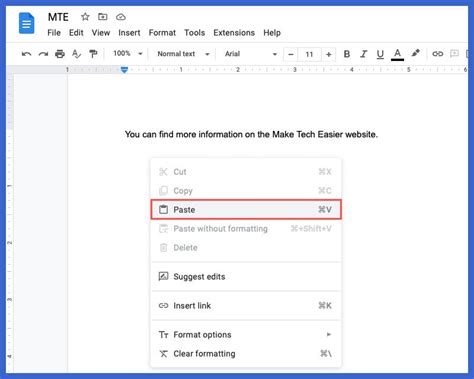Choose Copy from the context menu

pyautogui.click(x=246, y=191)
